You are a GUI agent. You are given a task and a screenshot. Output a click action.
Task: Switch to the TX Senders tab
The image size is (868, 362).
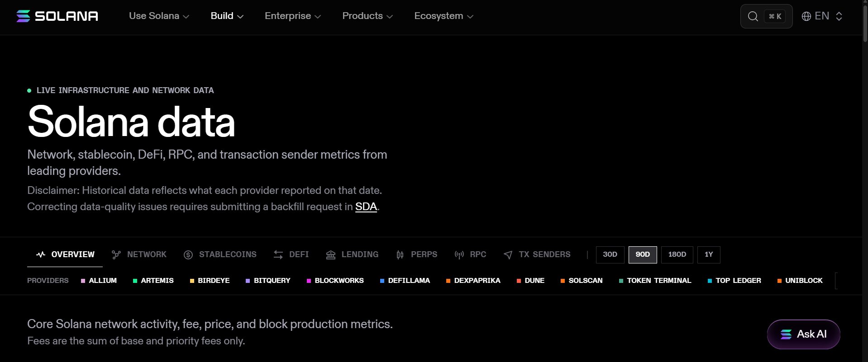pos(537,254)
